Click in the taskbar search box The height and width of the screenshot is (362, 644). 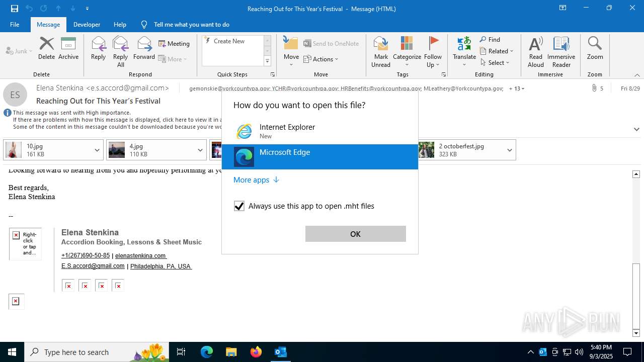96,352
